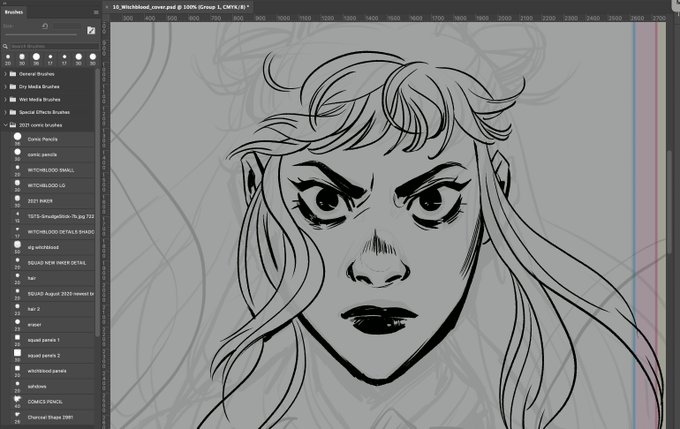Pick the size 36 recent brush preset
This screenshot has width=680, height=429.
point(36,57)
